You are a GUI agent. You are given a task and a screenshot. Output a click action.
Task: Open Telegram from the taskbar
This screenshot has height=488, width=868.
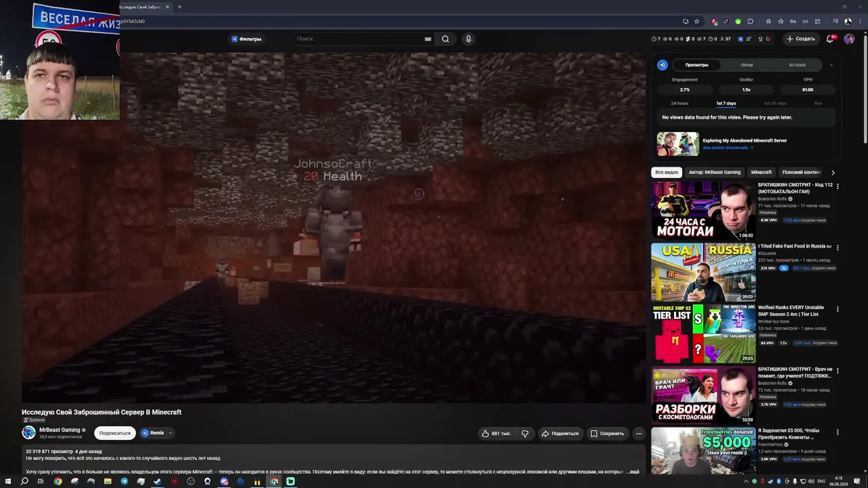point(124,481)
